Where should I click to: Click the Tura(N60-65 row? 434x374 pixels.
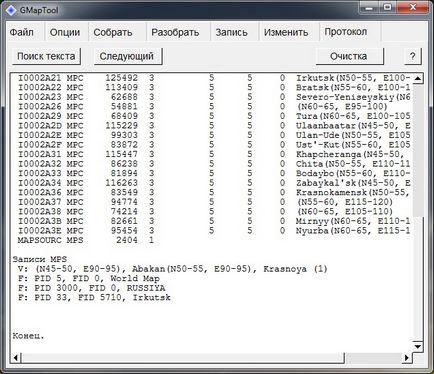[x=214, y=116]
